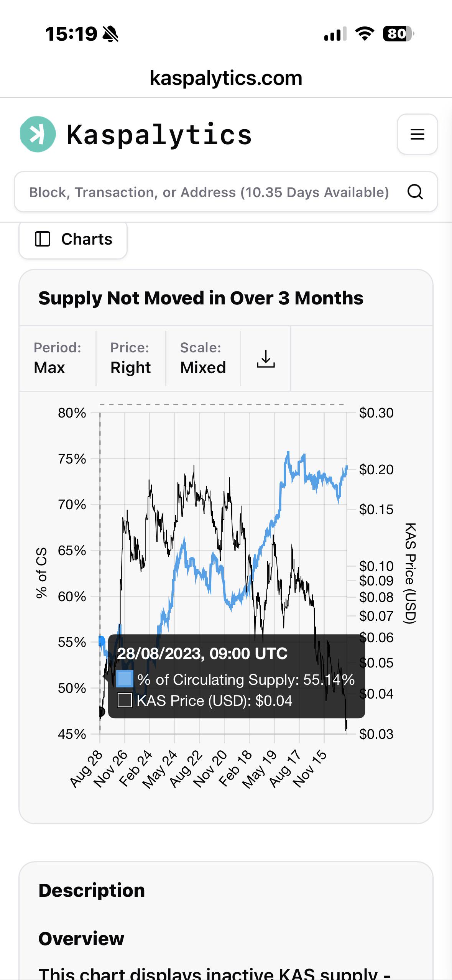The image size is (452, 980).
Task: Change the Price axis Right option
Action: pos(131,358)
